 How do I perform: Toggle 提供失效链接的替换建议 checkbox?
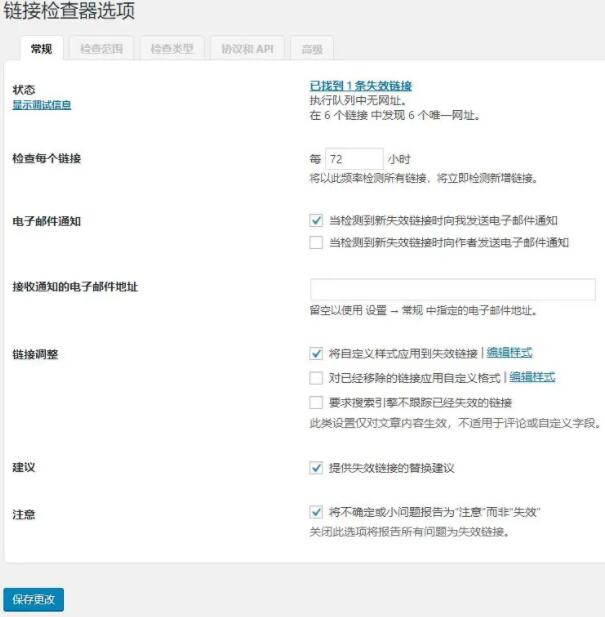click(x=316, y=468)
